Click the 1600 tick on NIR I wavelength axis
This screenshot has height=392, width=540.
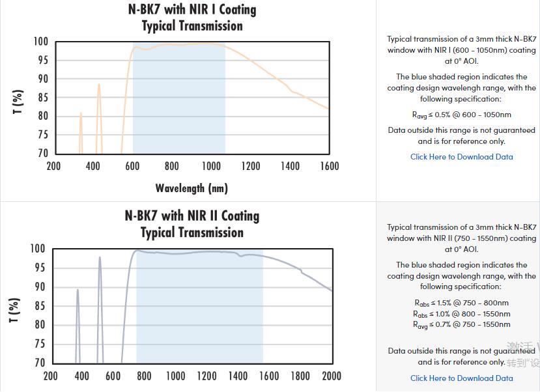330,166
